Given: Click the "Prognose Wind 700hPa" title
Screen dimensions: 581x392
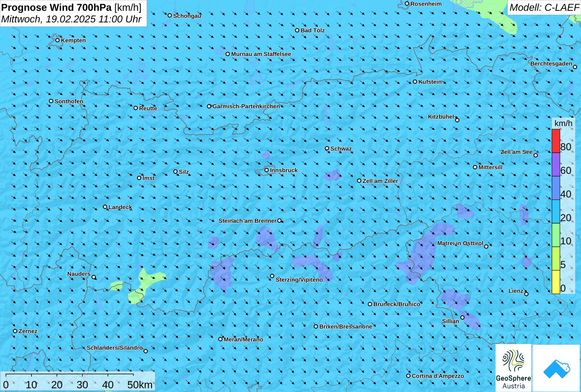Looking at the screenshot, I should 57,7.
